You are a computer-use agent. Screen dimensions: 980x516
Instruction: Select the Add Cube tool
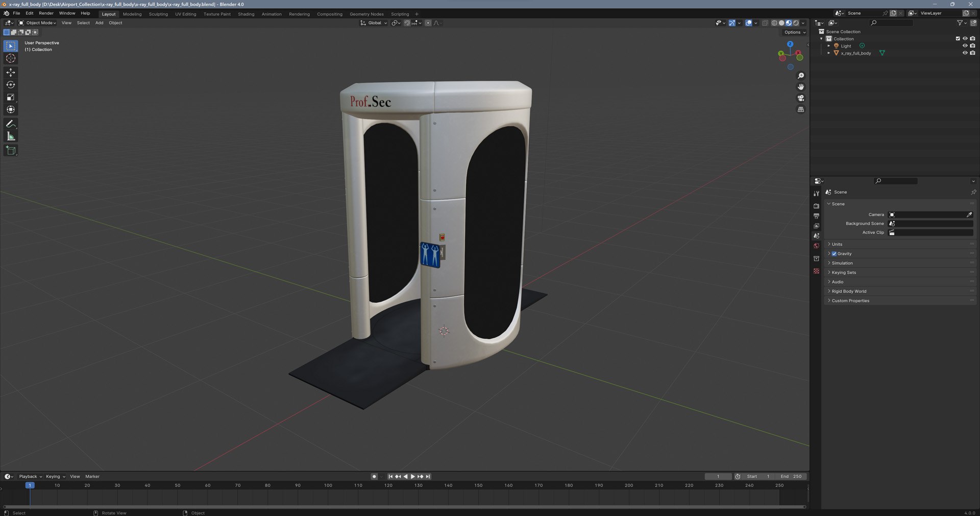(11, 150)
